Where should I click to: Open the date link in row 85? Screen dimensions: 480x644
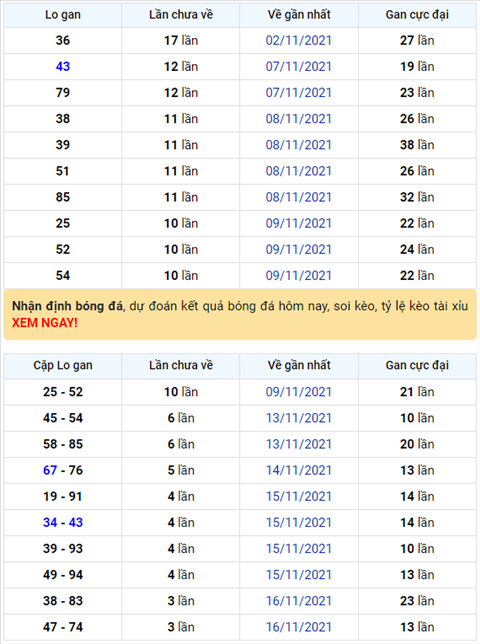click(299, 197)
